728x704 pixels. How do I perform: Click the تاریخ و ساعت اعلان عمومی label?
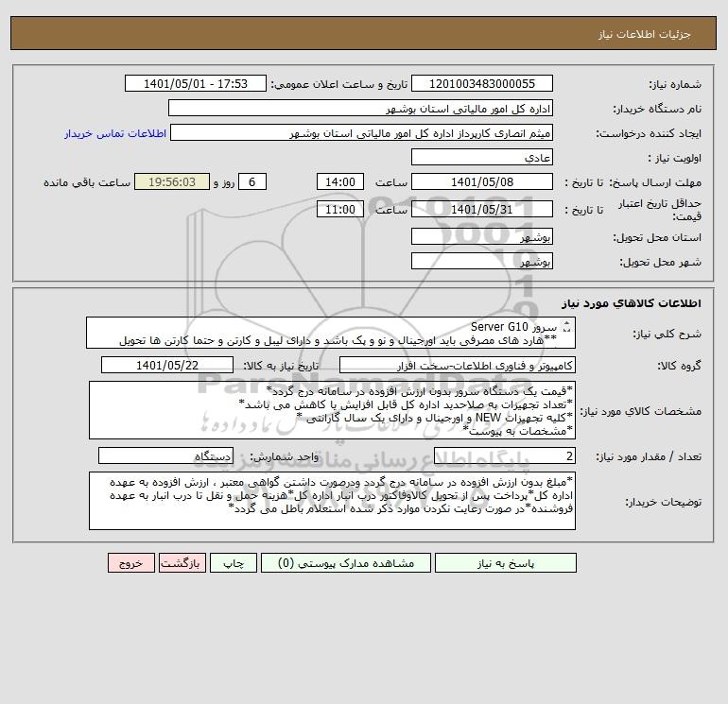338,84
